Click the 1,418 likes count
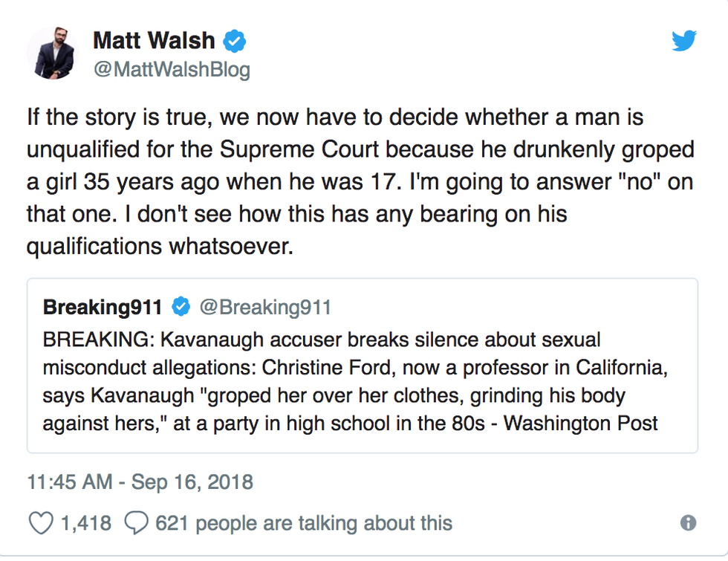The width and height of the screenshot is (728, 561). 88,522
